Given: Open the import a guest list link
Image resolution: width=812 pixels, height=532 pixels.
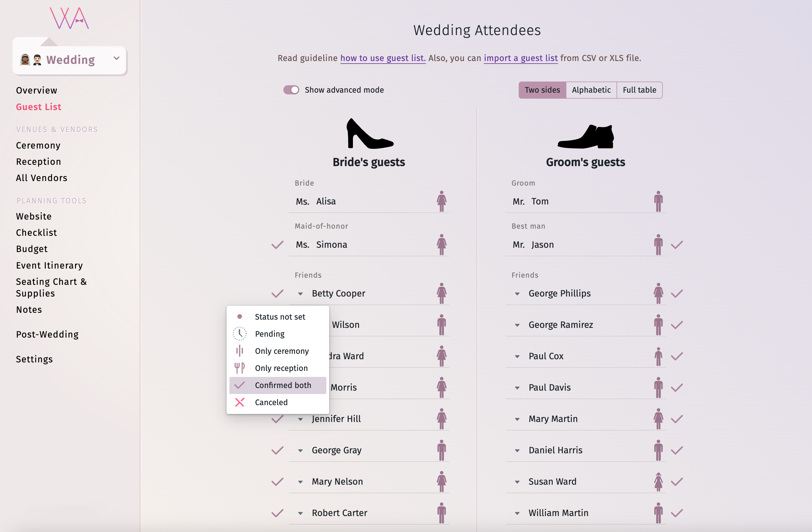Looking at the screenshot, I should click(521, 58).
